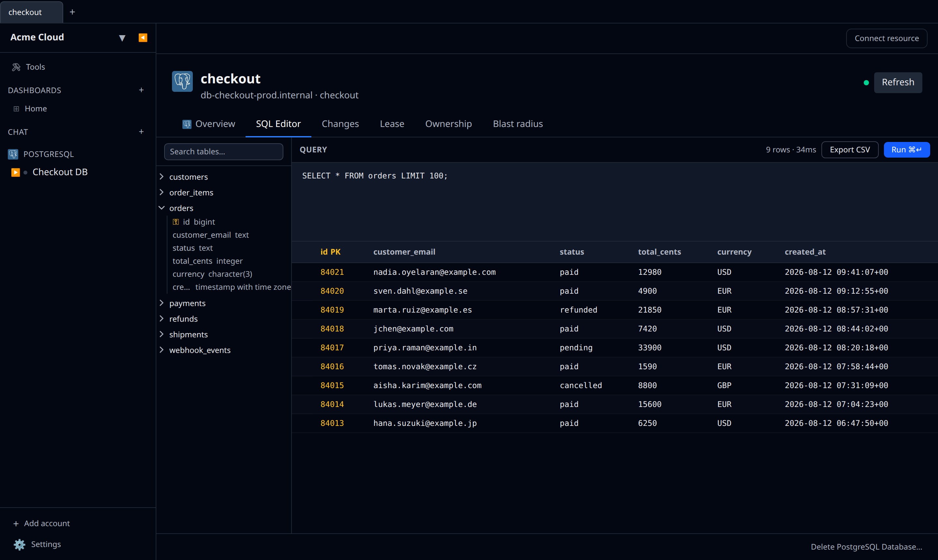Start a new chat with plus icon
This screenshot has height=560, width=938.
pyautogui.click(x=141, y=132)
